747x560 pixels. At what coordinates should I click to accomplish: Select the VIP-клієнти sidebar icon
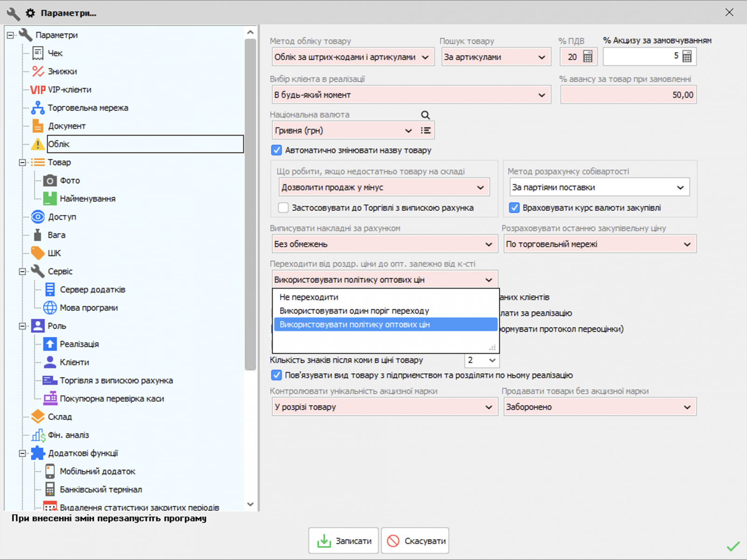pyautogui.click(x=38, y=89)
